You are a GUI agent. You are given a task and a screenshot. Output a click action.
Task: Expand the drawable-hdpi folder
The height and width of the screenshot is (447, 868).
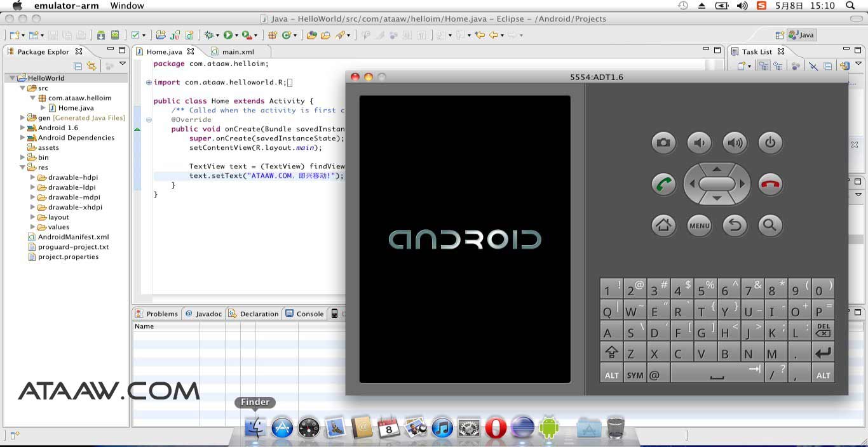[x=33, y=177]
